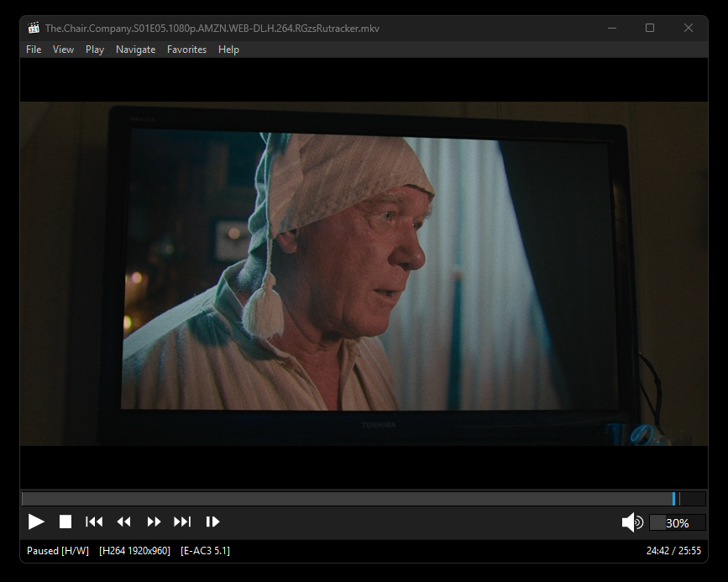Open the Help menu
The height and width of the screenshot is (582, 728).
(228, 50)
